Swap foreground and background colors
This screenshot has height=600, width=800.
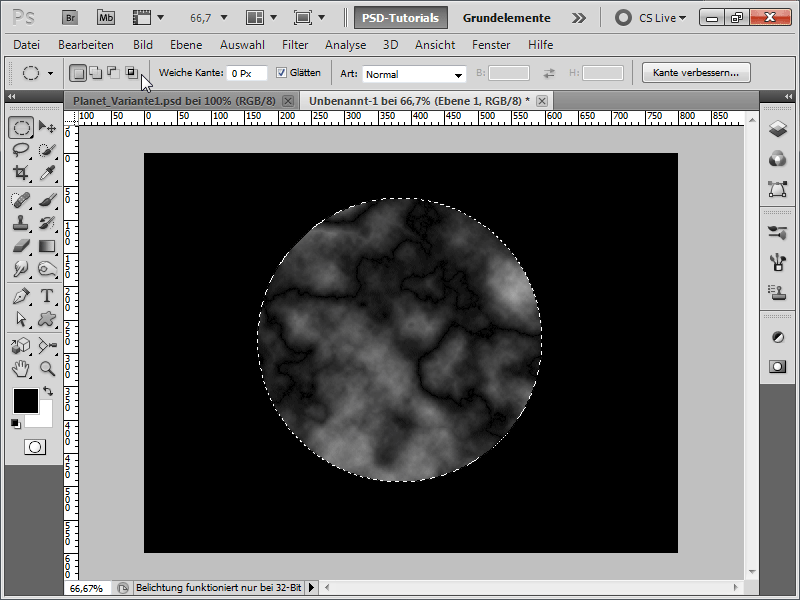(48, 391)
